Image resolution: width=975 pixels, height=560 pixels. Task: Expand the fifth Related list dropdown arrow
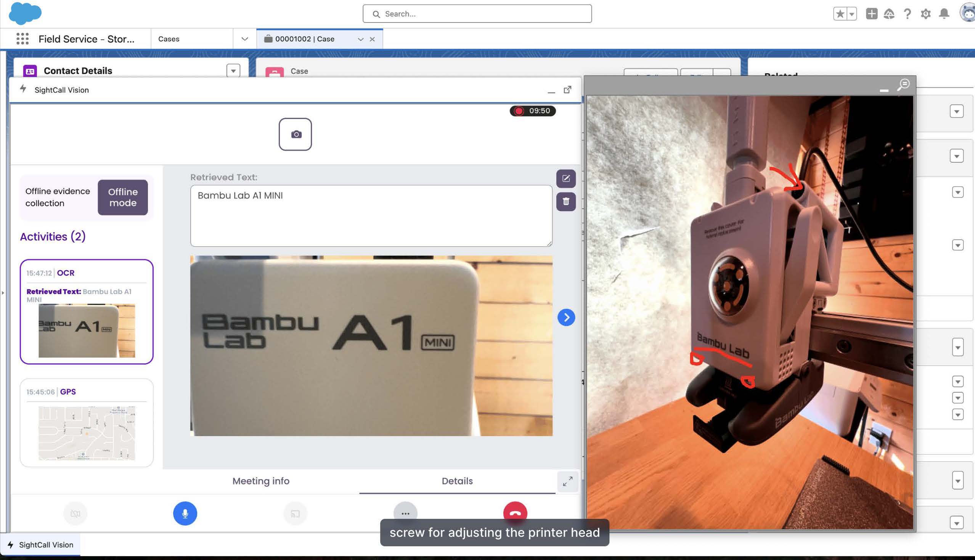pos(957,347)
